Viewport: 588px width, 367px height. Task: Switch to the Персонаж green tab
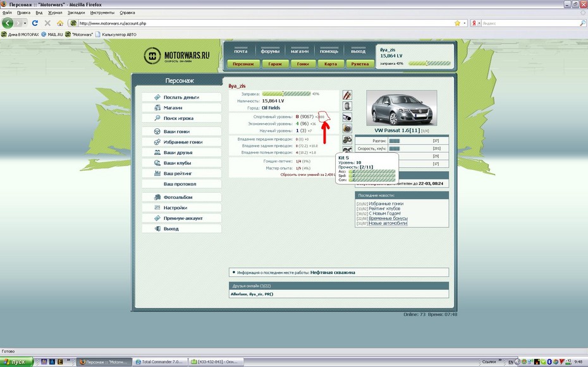243,64
